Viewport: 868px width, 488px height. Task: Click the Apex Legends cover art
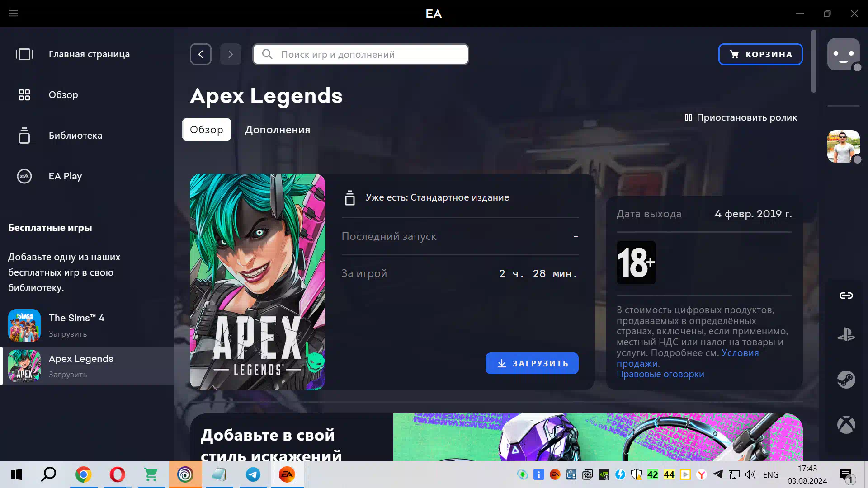258,282
